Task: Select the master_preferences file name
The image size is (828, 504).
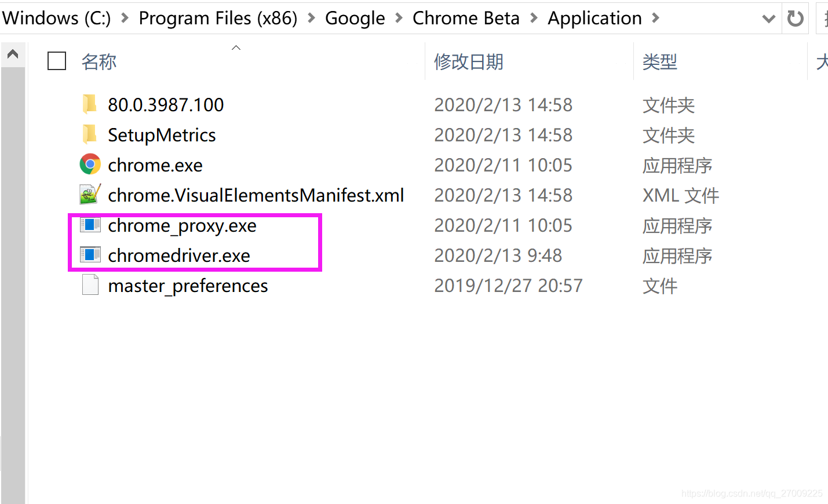Action: (188, 286)
